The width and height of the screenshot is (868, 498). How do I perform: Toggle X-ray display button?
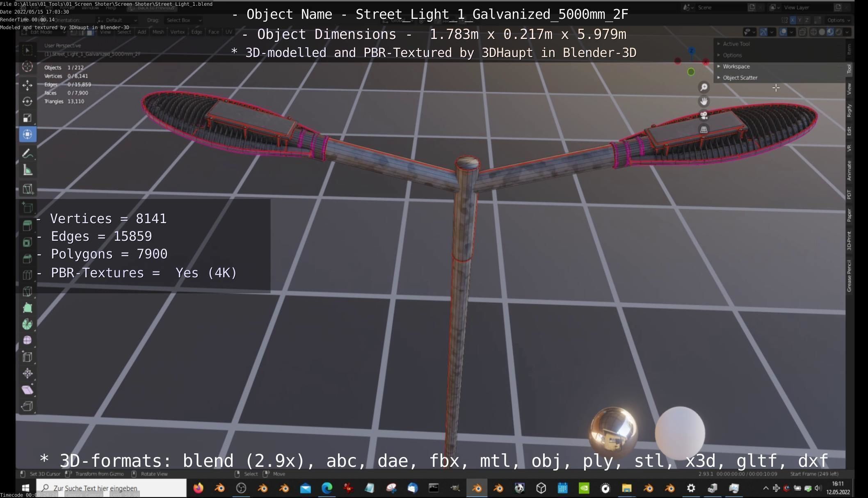point(803,32)
